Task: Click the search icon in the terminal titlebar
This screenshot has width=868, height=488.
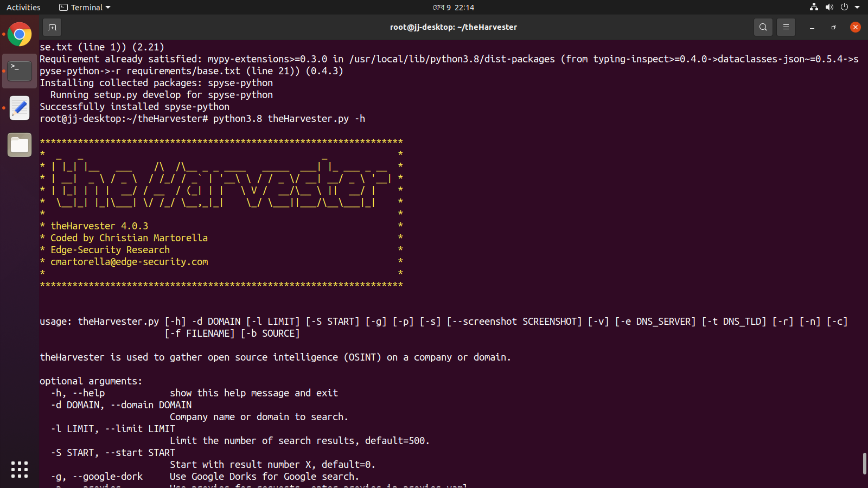Action: (763, 27)
